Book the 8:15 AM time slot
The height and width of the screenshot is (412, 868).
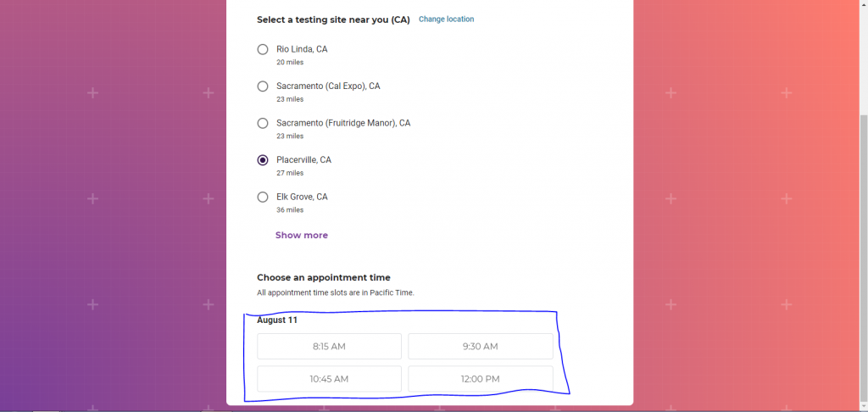tap(329, 347)
